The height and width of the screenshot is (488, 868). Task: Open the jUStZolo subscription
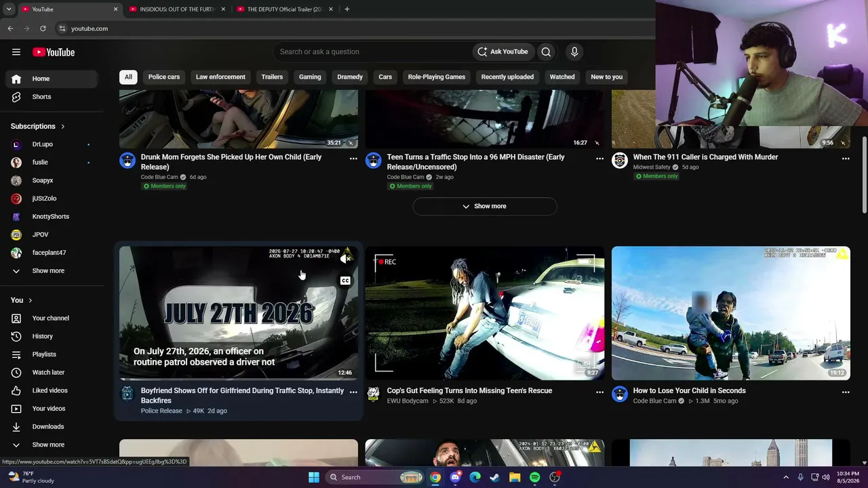point(52,199)
